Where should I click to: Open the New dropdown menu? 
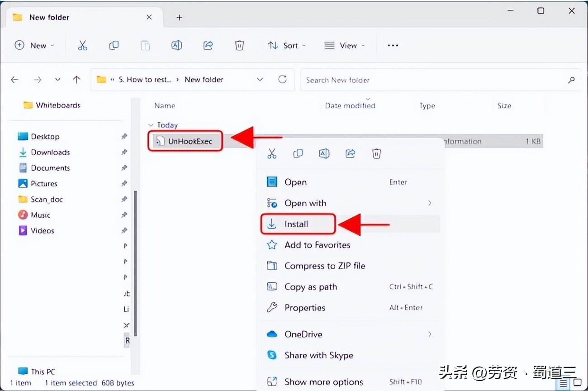34,45
